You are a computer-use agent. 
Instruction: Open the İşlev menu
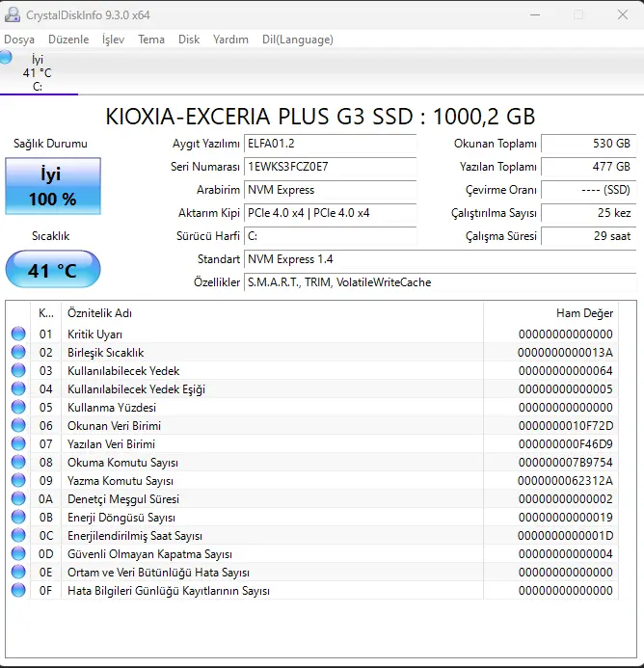pyautogui.click(x=114, y=40)
